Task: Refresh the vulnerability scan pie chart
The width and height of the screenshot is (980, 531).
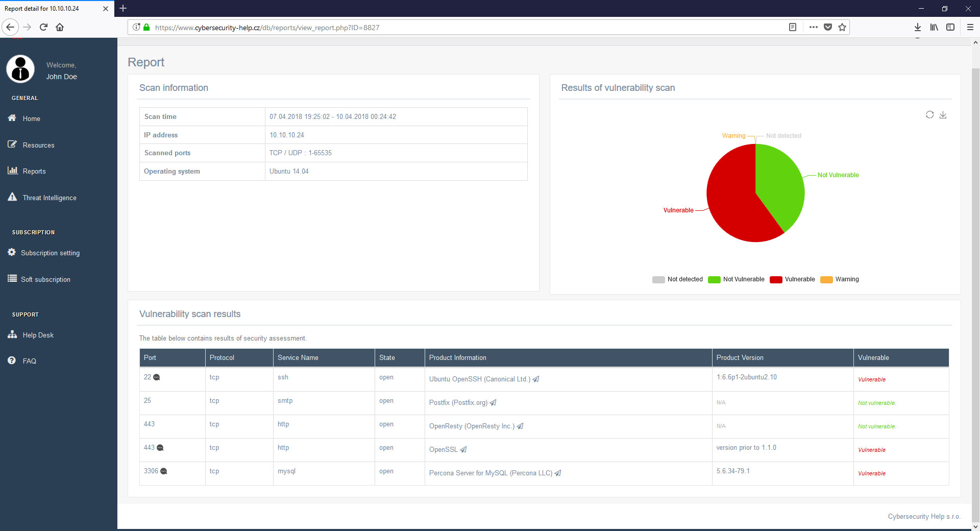Action: [x=929, y=115]
